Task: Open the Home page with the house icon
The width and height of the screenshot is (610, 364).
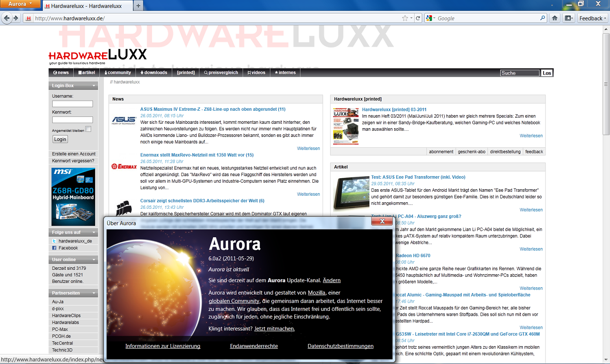Action: 555,18
